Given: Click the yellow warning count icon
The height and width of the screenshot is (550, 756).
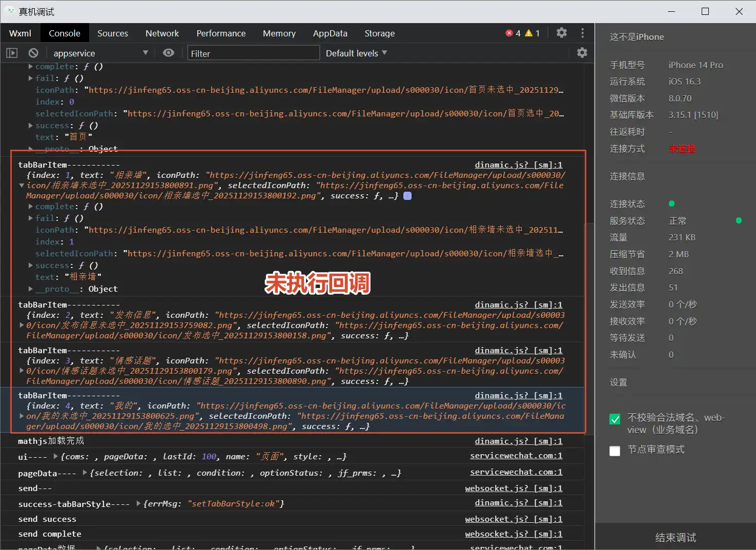Looking at the screenshot, I should pyautogui.click(x=528, y=33).
